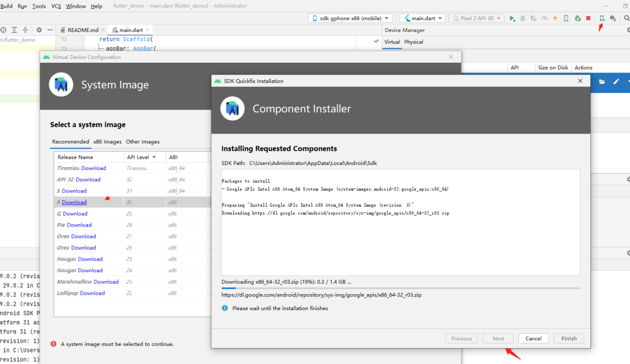Click the SDK Path text value
Screen dimensions: 630x364
point(313,163)
